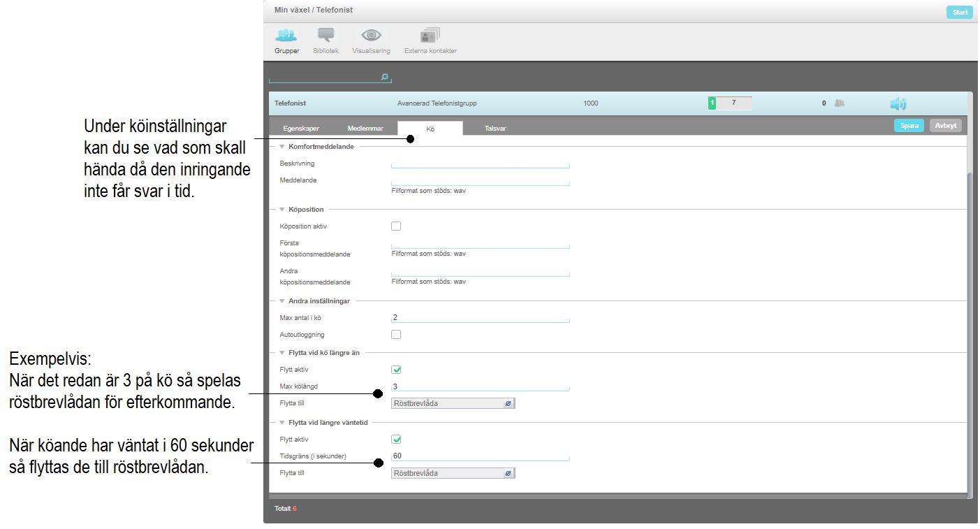Enable the Köposition aktiv checkbox
The height and width of the screenshot is (529, 980).
click(x=396, y=226)
